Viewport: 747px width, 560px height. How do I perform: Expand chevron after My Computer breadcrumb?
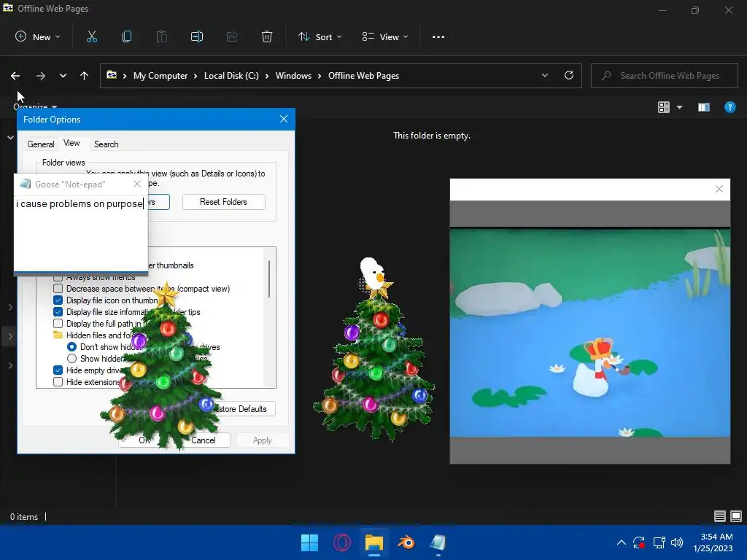196,76
